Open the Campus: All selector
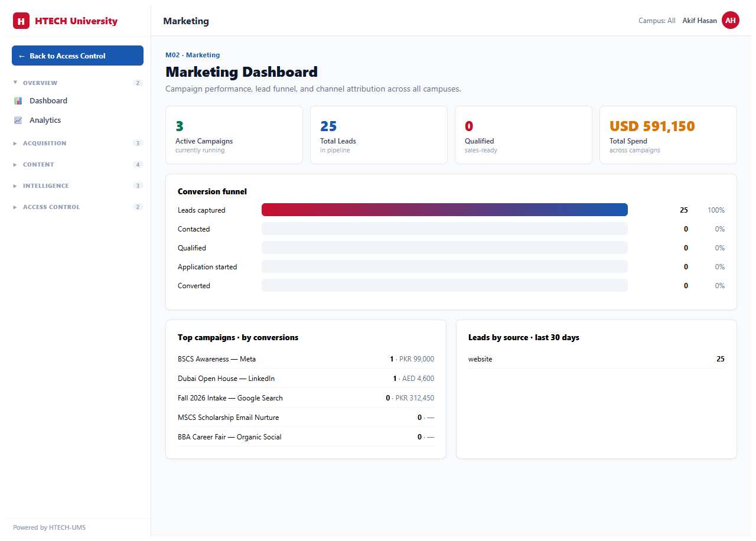This screenshot has width=756, height=541. click(657, 21)
